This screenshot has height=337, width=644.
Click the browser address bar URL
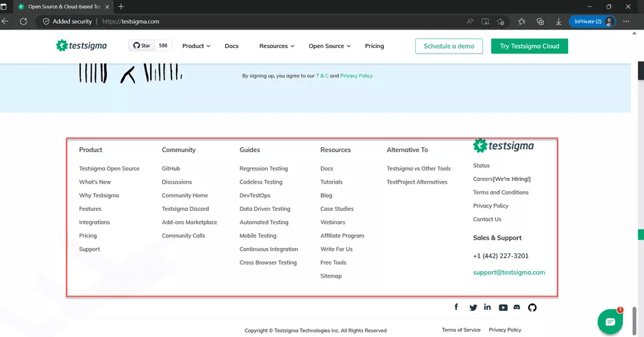tap(131, 21)
